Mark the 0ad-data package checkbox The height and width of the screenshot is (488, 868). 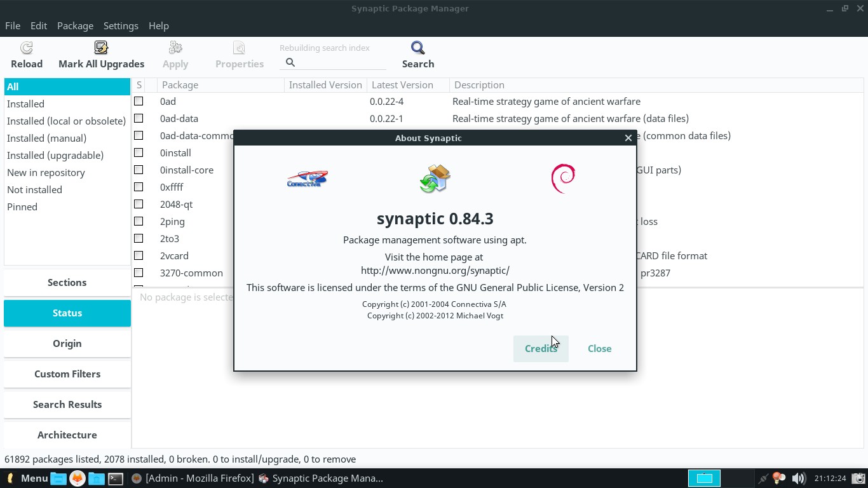tap(139, 118)
